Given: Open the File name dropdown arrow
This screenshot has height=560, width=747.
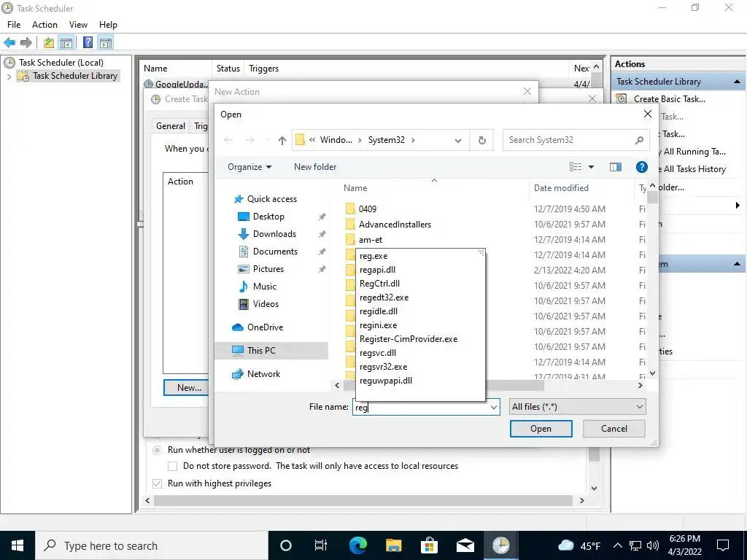Looking at the screenshot, I should (494, 407).
